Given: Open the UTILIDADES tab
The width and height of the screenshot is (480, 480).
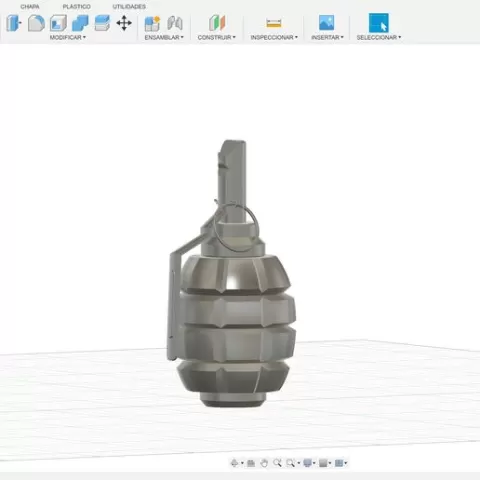Looking at the screenshot, I should (129, 7).
